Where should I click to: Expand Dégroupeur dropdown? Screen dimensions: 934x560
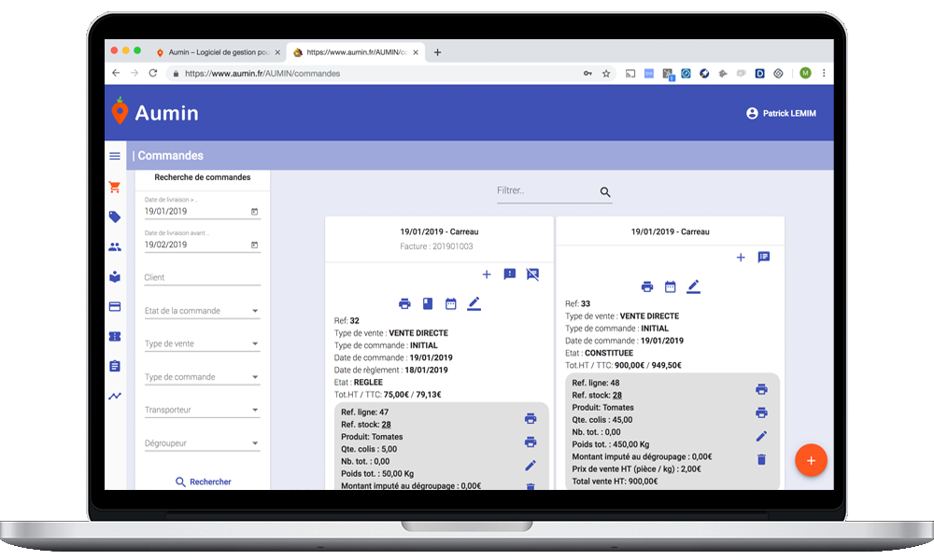[x=202, y=442]
